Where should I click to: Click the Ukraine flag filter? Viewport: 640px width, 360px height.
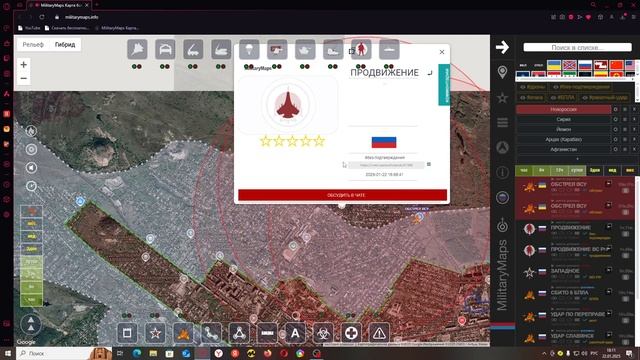coord(554,64)
